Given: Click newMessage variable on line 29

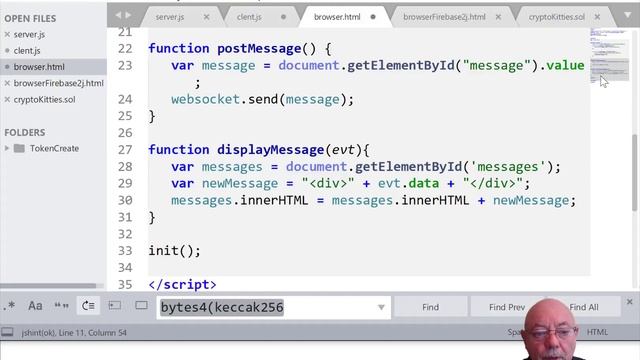Looking at the screenshot, I should 240,184.
